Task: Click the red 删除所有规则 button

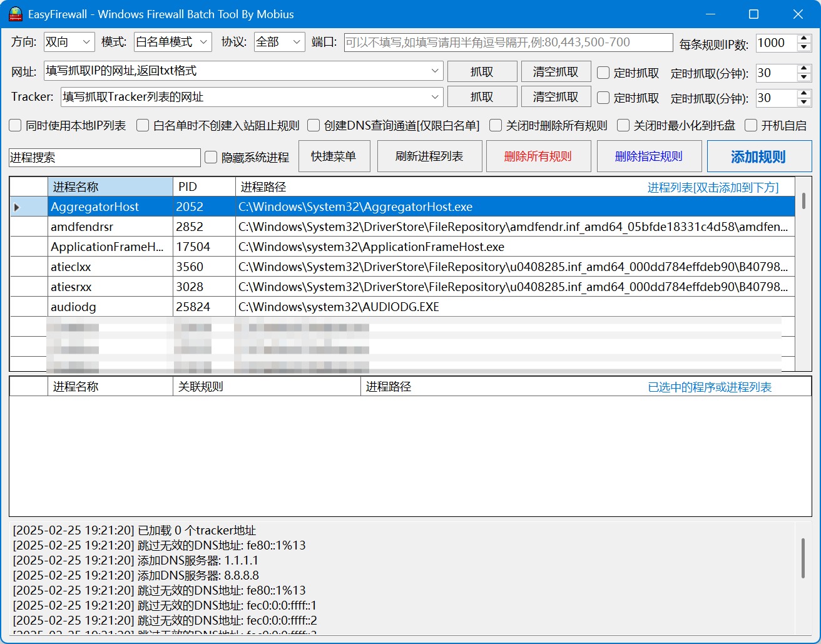Action: coord(538,156)
